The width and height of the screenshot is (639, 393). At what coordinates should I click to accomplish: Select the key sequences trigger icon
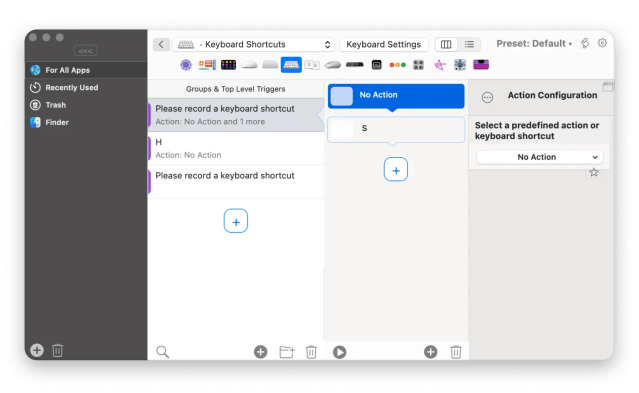pyautogui.click(x=312, y=65)
